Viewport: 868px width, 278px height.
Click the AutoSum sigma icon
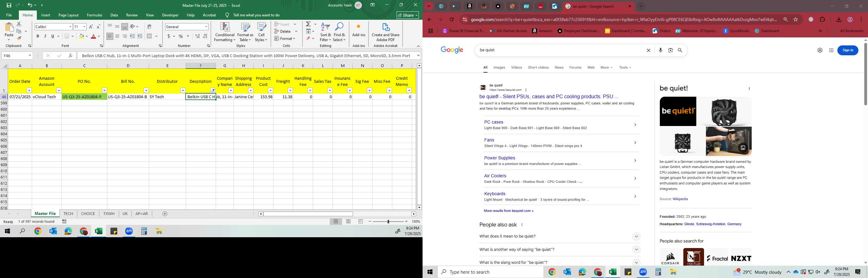(x=308, y=24)
